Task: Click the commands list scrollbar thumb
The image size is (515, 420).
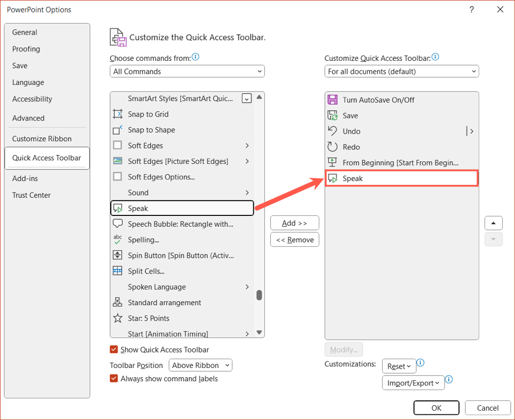Action: [259, 295]
